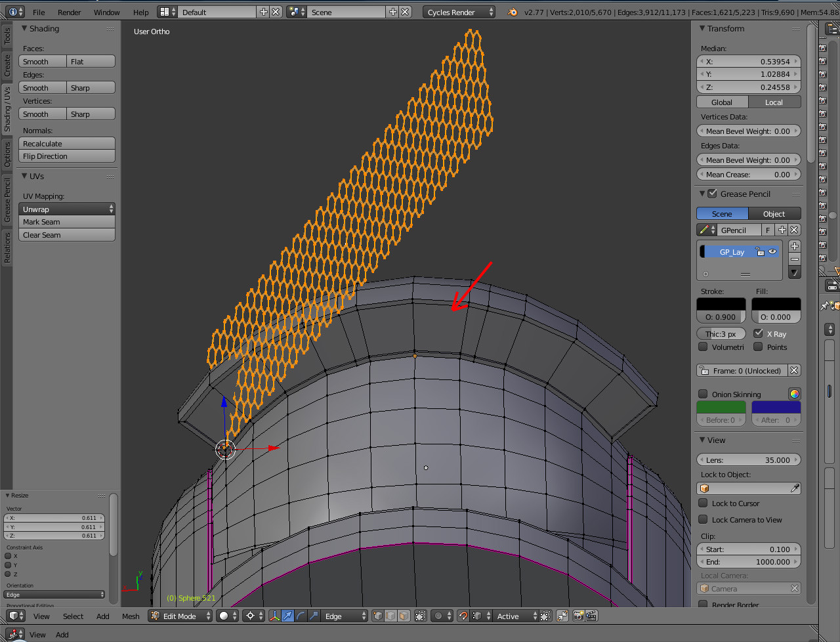This screenshot has height=642, width=840.
Task: Open the viewport shading mode dropdown
Action: coord(227,616)
